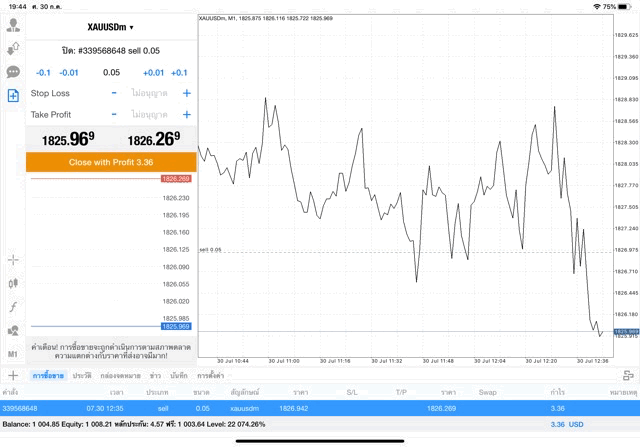Viewport: 640px width, 447px height.
Task: Decrease Stop Loss with minus
Action: [x=114, y=93]
